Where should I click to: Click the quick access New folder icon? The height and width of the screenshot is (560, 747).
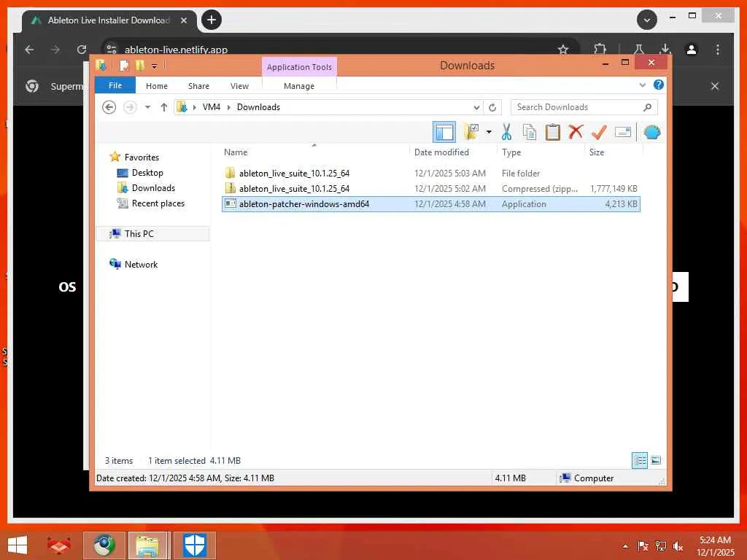pos(139,66)
